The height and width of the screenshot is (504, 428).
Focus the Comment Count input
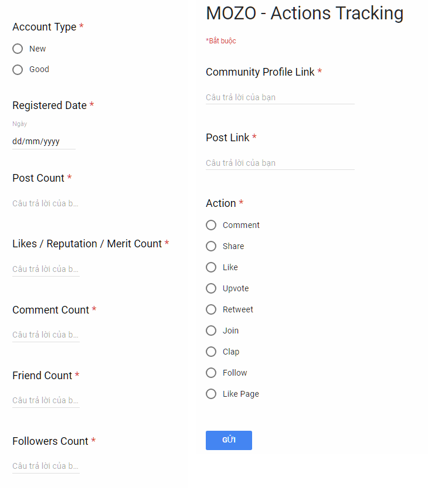(x=46, y=335)
